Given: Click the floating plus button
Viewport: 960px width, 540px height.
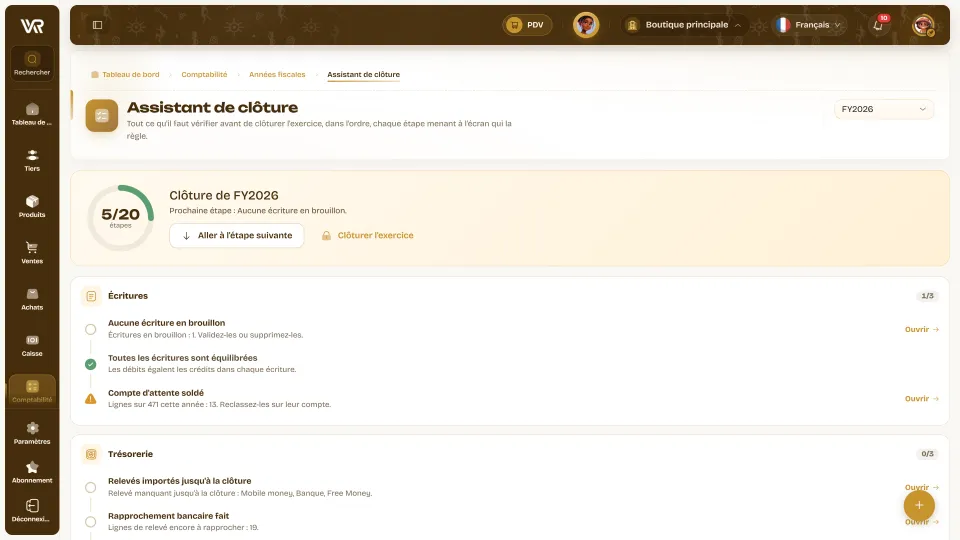Looking at the screenshot, I should (x=919, y=505).
